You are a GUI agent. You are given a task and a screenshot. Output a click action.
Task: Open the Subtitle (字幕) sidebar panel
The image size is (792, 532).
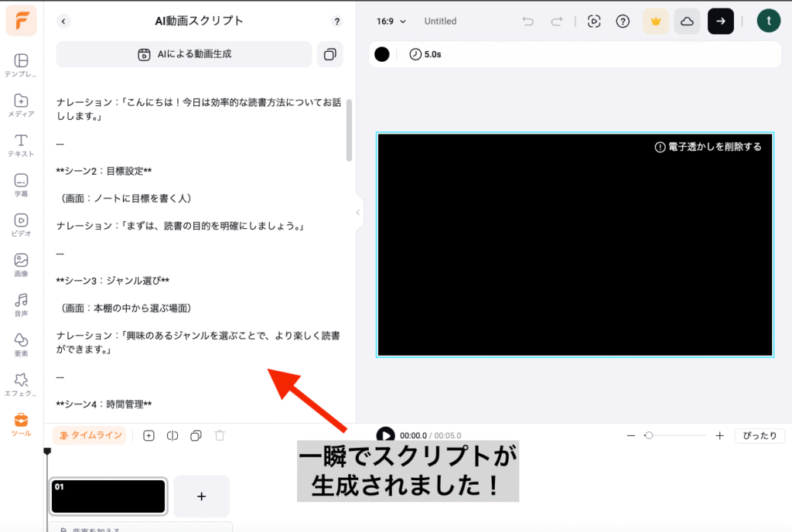coord(21,186)
